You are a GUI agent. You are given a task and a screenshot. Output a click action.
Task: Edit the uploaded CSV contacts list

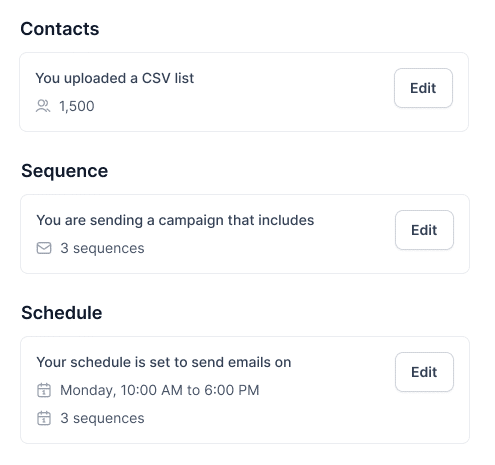pyautogui.click(x=423, y=88)
